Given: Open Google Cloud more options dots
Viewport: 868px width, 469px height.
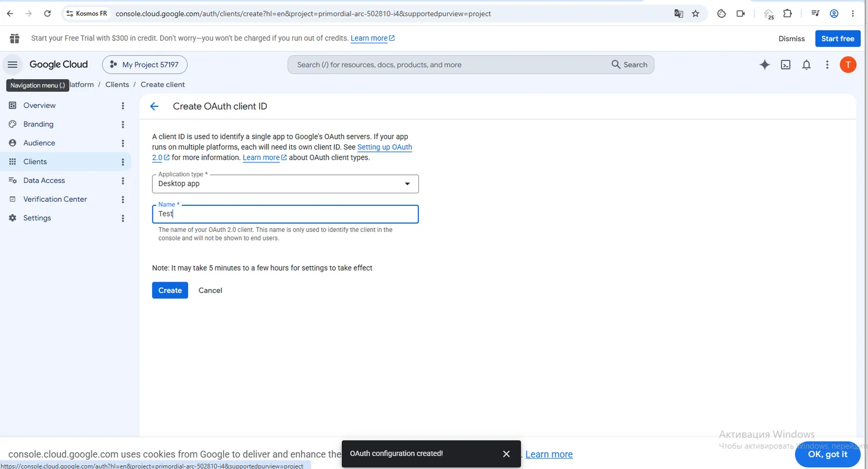Looking at the screenshot, I should 827,65.
